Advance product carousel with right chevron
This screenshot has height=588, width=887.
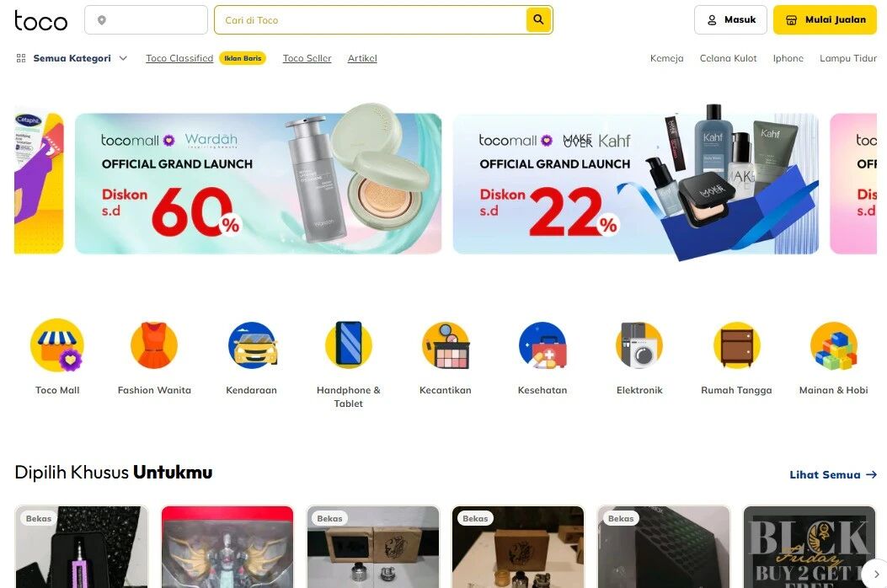[876, 574]
